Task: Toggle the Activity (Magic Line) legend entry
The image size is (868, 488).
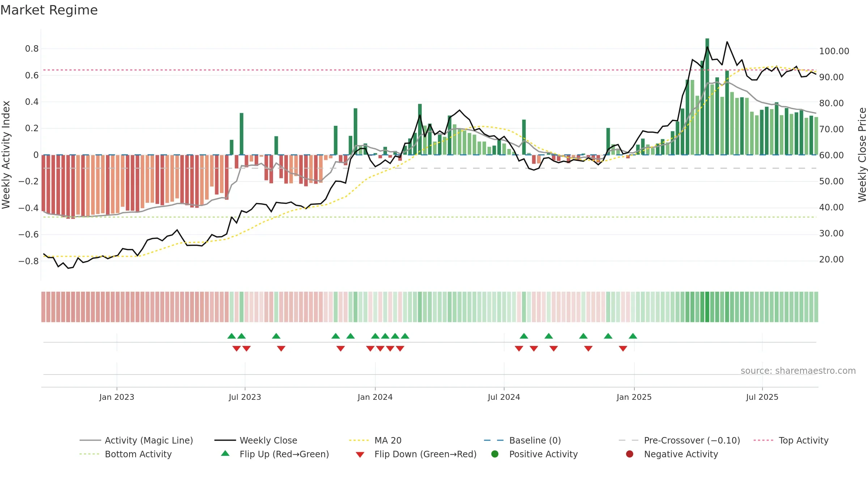Action: pos(136,440)
